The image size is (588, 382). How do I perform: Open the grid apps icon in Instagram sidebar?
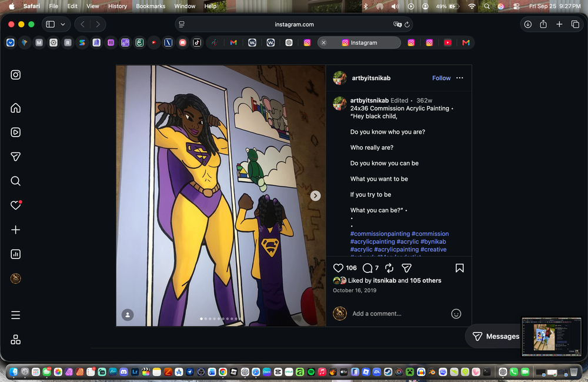(x=15, y=340)
